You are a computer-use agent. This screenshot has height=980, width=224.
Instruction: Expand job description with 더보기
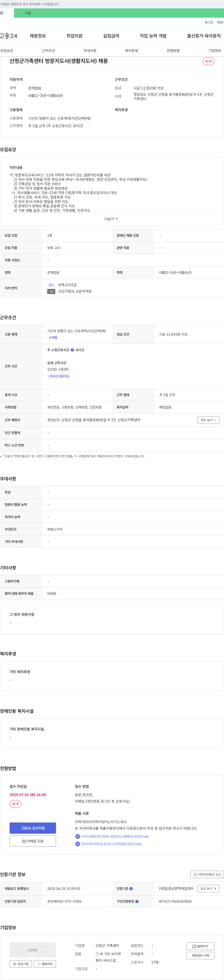pyautogui.click(x=111, y=219)
